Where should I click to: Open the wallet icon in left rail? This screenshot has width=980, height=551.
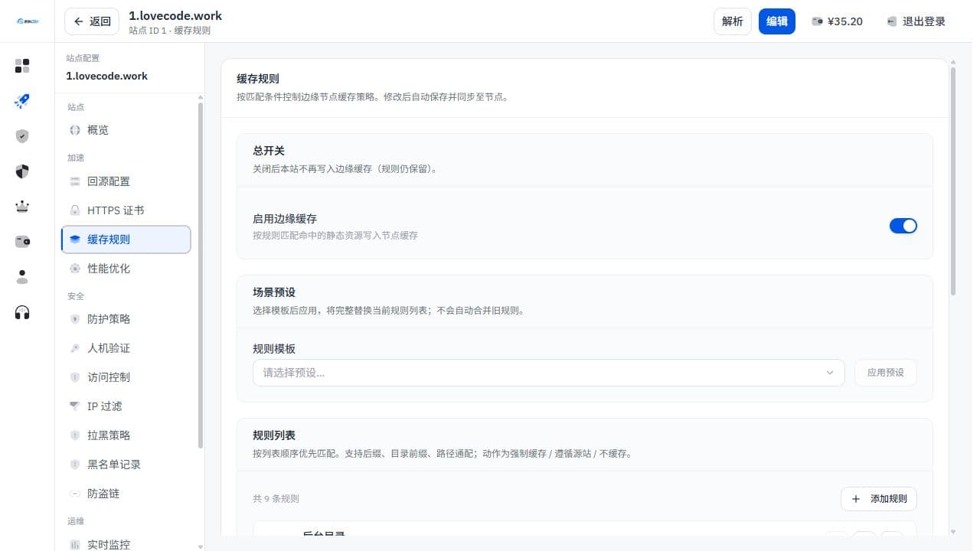click(22, 242)
